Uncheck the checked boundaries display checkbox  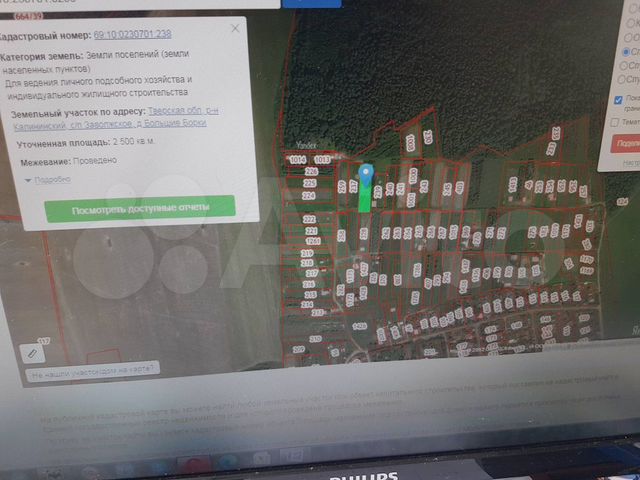pyautogui.click(x=620, y=100)
